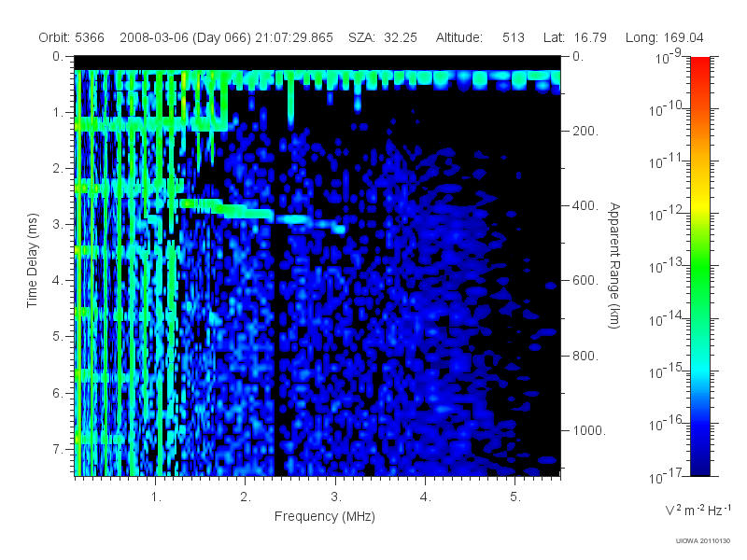
Task: Click the red top of the color scale bar
Action: pos(699,64)
